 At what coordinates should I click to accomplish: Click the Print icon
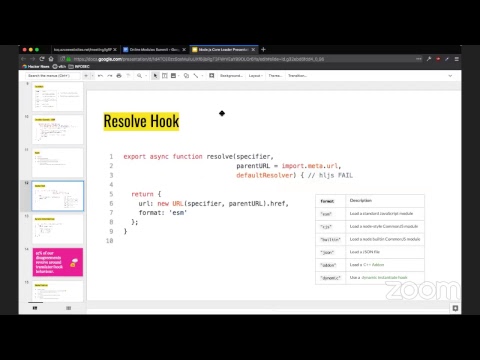[119, 76]
